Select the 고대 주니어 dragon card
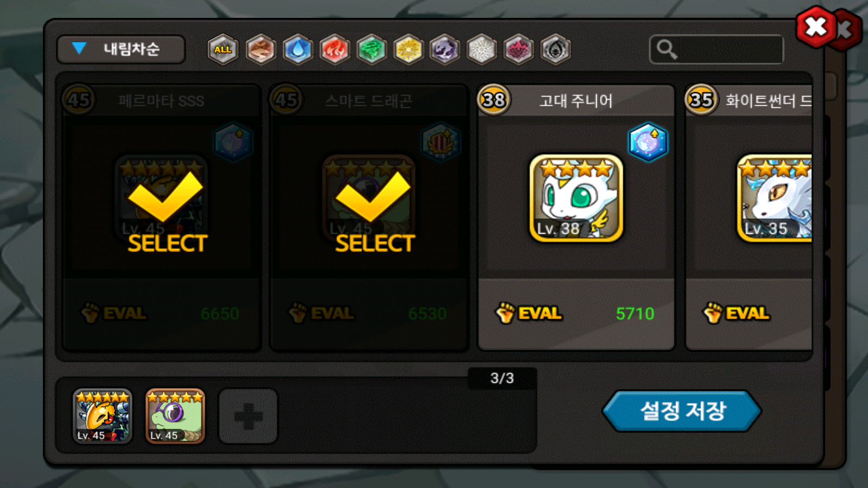 576,217
